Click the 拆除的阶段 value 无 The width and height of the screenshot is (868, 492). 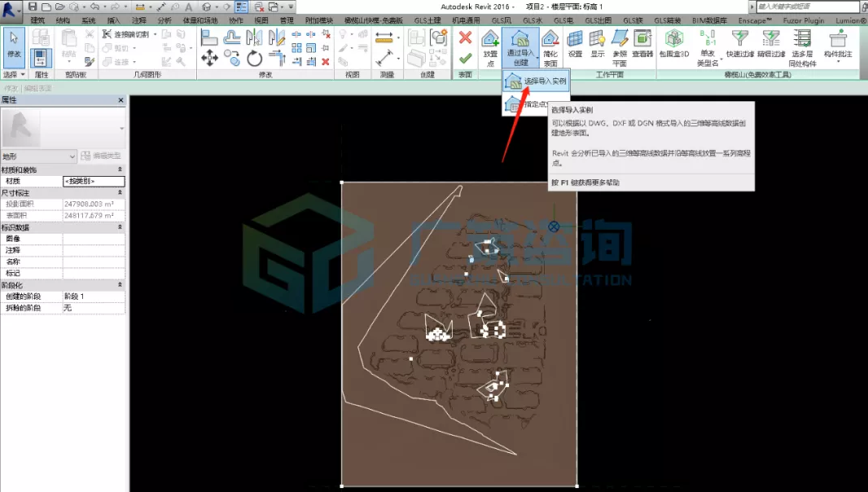tap(94, 308)
